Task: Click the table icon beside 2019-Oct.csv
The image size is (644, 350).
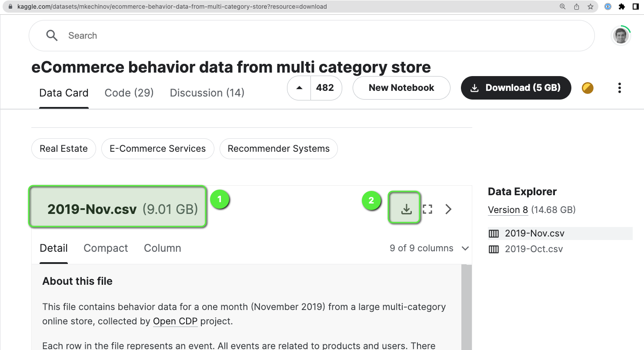Action: point(494,249)
